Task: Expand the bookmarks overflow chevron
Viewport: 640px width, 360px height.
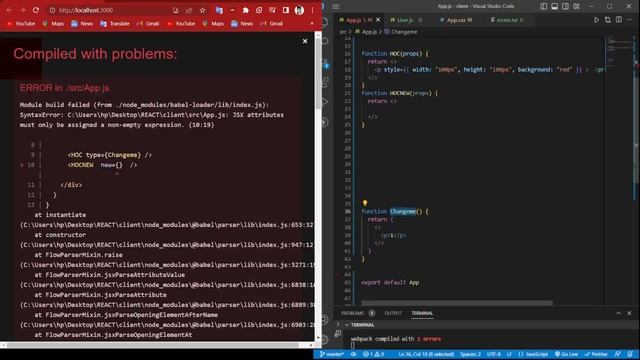Action: [312, 24]
